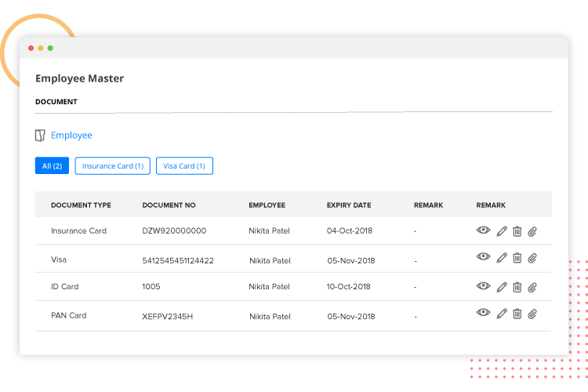Delete the Insurance Card document
This screenshot has width=588, height=392.
pyautogui.click(x=517, y=231)
